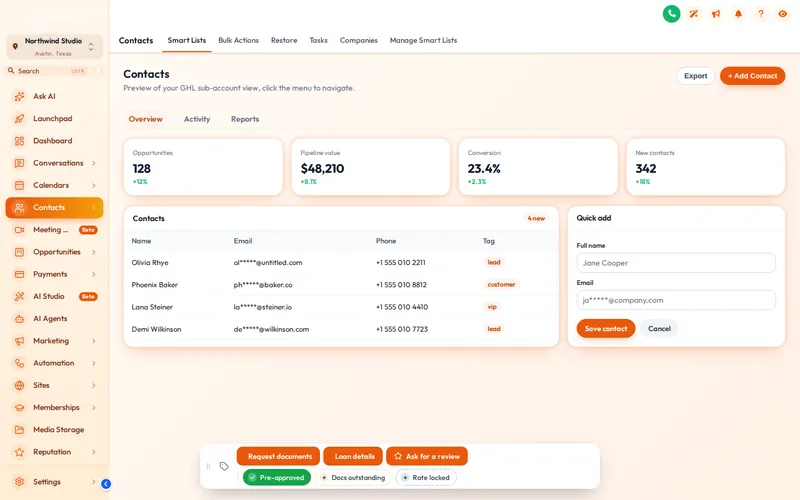800x500 pixels.
Task: Toggle the Docs outstanding tag chip
Action: click(353, 478)
